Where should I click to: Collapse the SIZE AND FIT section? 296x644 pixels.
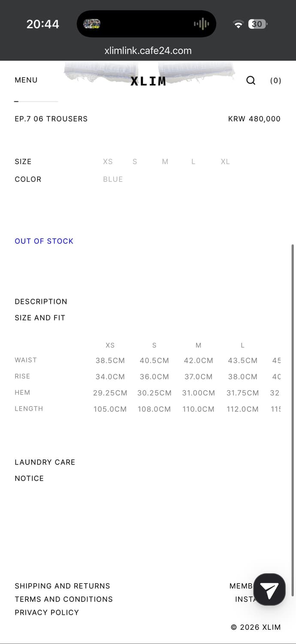[x=40, y=318]
